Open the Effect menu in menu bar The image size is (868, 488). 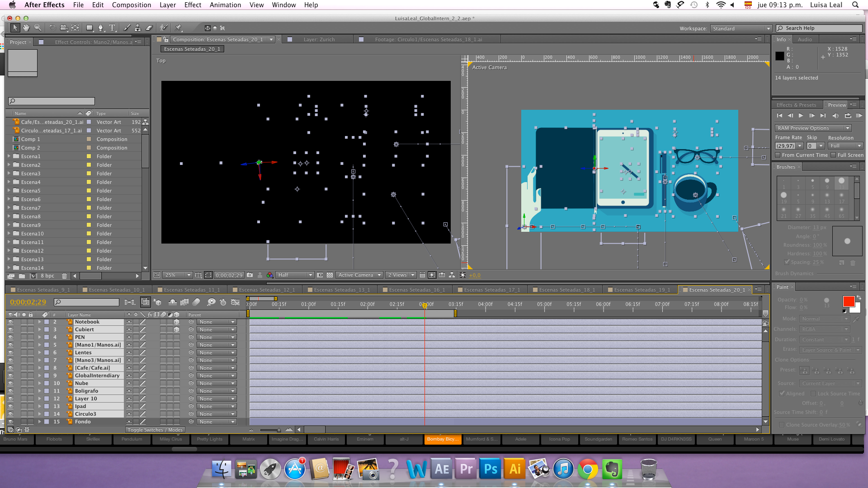tap(193, 5)
